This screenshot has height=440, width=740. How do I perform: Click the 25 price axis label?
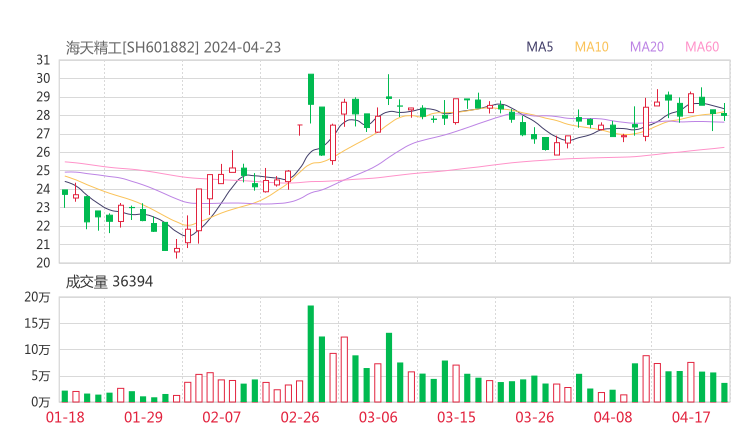pyautogui.click(x=43, y=170)
